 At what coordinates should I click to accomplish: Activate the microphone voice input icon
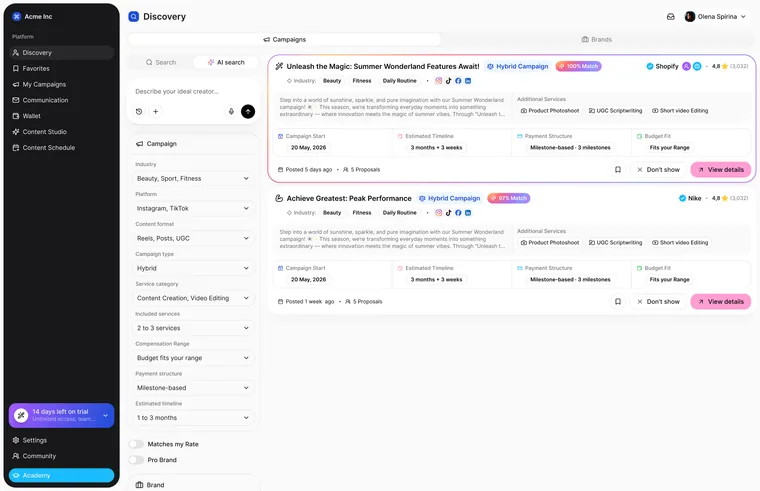click(231, 111)
